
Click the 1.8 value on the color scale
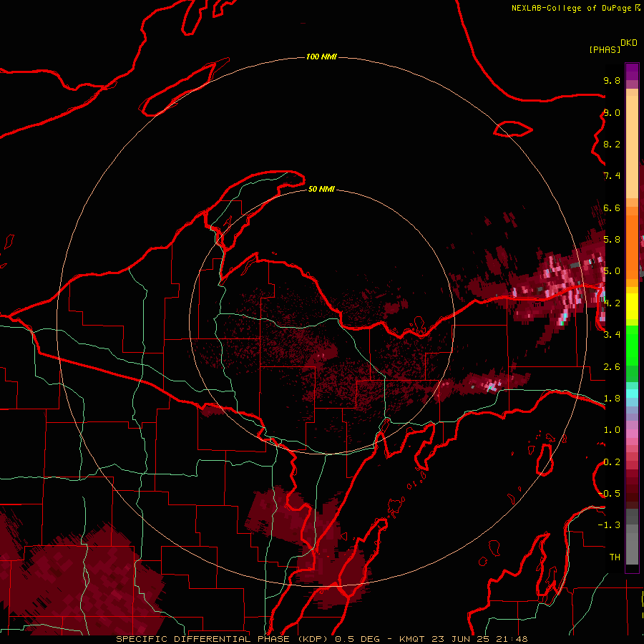click(x=612, y=398)
